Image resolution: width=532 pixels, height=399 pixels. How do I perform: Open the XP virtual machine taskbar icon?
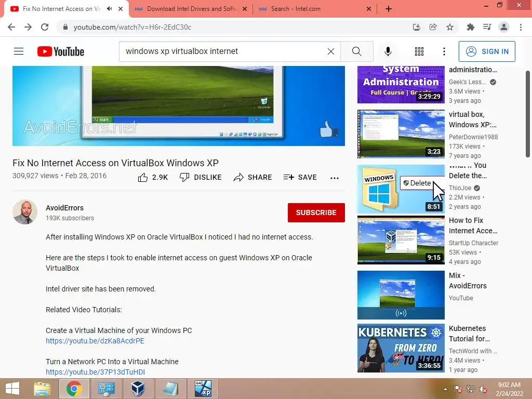point(203,389)
